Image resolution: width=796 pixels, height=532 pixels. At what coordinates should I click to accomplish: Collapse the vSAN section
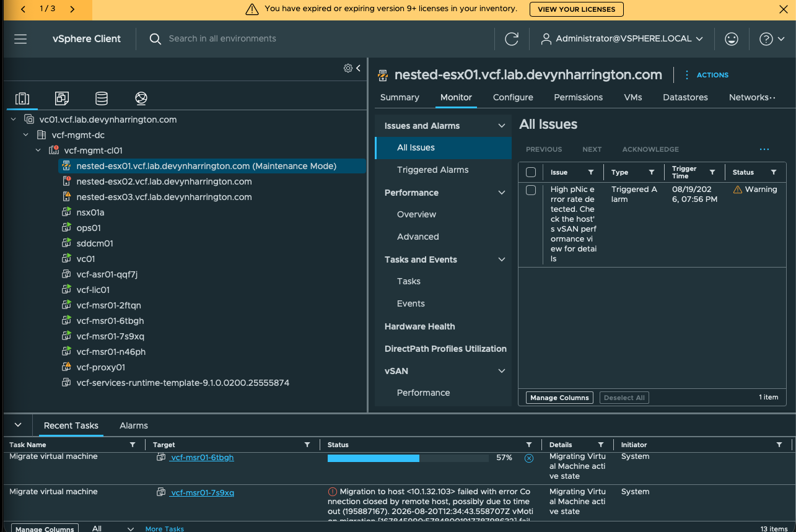(x=502, y=371)
